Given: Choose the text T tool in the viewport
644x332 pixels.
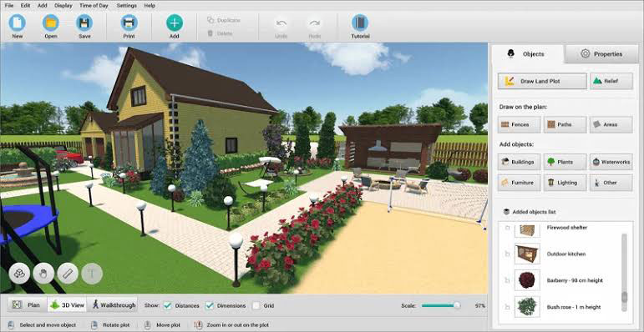Looking at the screenshot, I should [92, 274].
